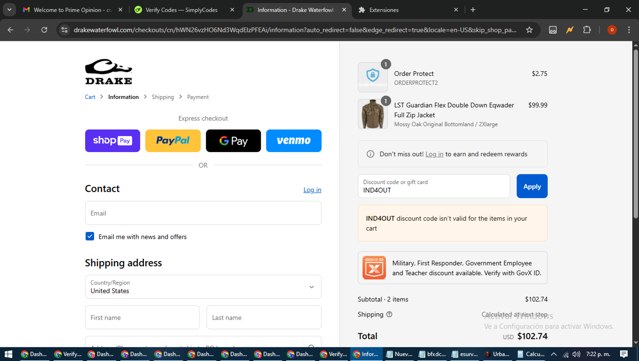This screenshot has height=361, width=639.
Task: Click the Shipping help question-mark icon
Action: tap(389, 314)
